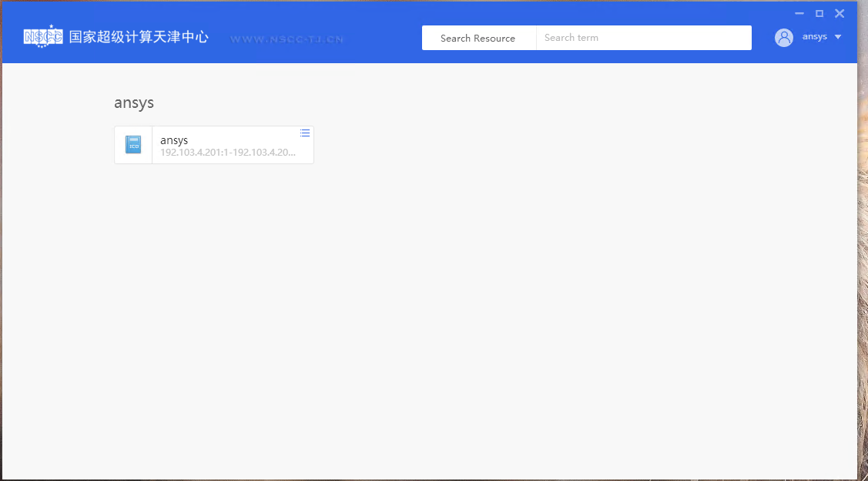Click the NSCC logo in the header
Screen dimensions: 868x481
43,36
